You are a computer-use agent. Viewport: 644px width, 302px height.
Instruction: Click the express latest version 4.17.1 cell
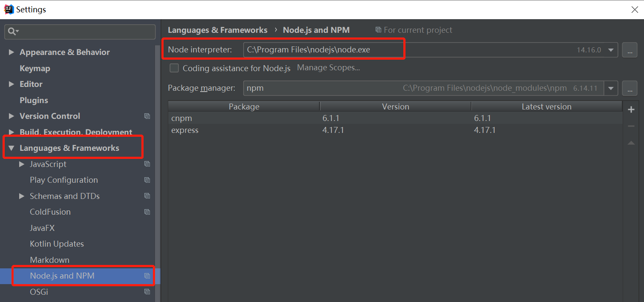click(x=485, y=130)
